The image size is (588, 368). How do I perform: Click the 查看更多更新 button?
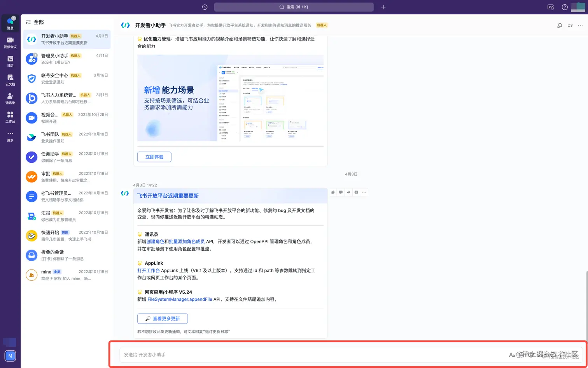163,319
